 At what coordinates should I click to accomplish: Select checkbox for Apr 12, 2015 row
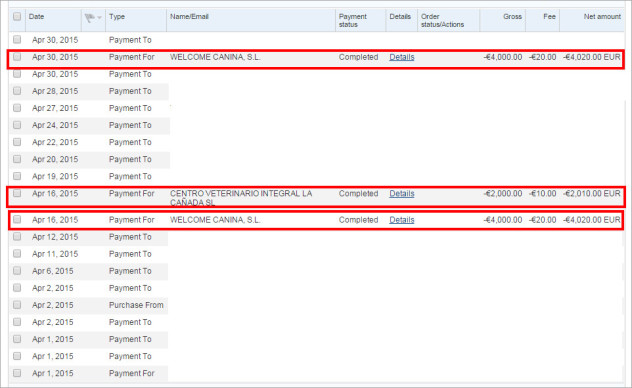tap(17, 237)
